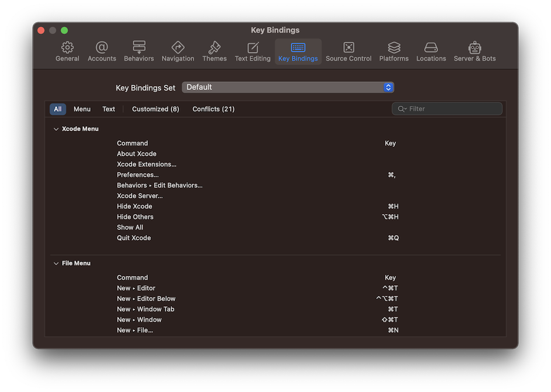The image size is (551, 392).
Task: Select the Xcode Server... command row
Action: 275,196
